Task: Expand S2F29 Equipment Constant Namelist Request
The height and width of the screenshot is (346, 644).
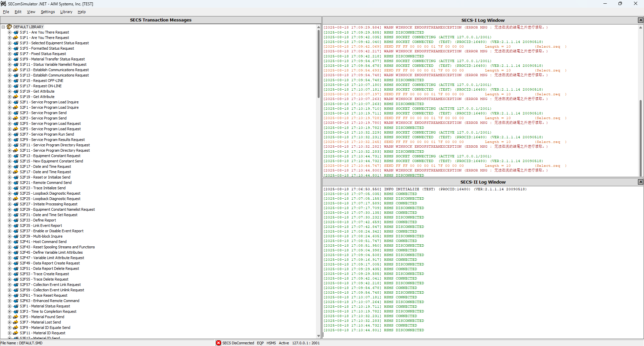Action: [x=10, y=209]
